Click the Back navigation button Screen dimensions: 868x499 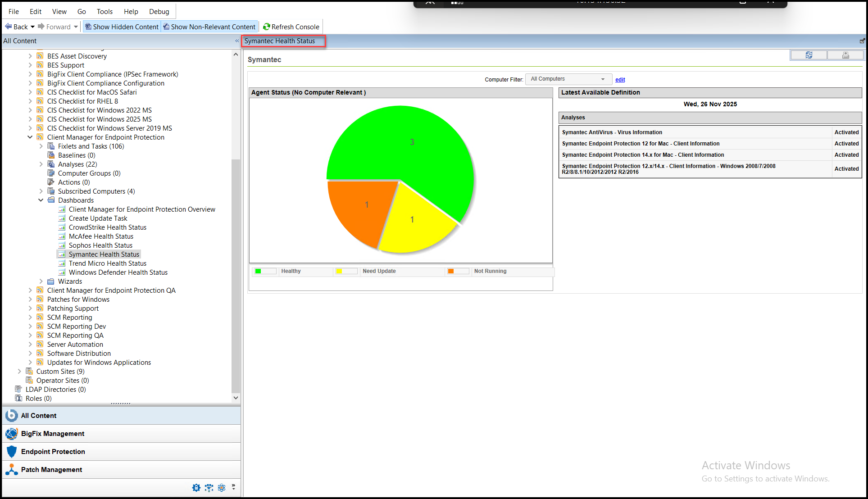point(16,27)
